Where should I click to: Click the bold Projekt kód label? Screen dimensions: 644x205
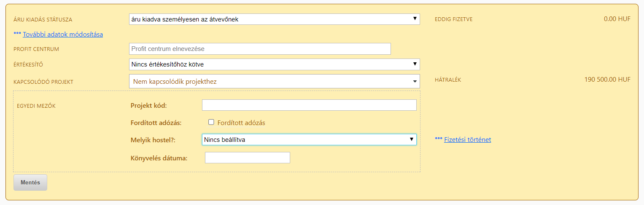click(x=149, y=105)
